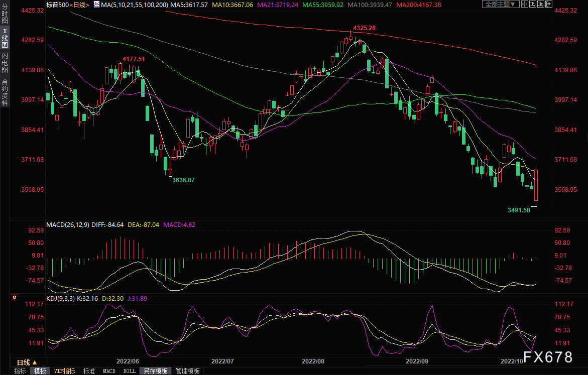The width and height of the screenshot is (588, 375).
Task: Switch to 分时图 view tab
Action: pyautogui.click(x=5, y=14)
